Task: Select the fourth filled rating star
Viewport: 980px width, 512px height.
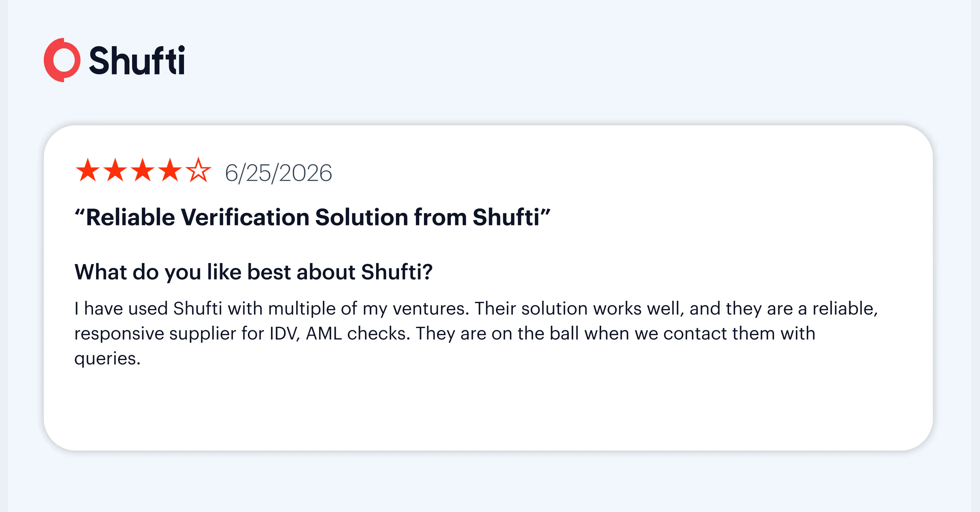Action: (x=170, y=170)
